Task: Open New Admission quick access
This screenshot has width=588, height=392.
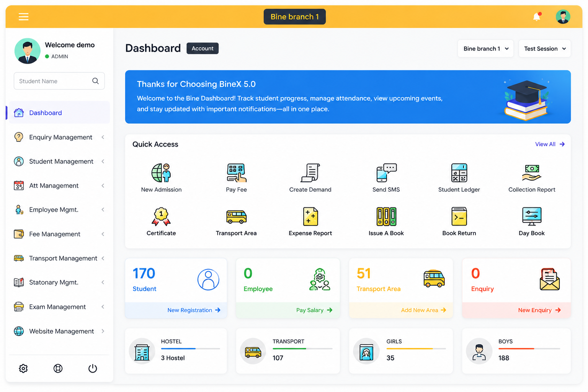Action: [x=161, y=178]
